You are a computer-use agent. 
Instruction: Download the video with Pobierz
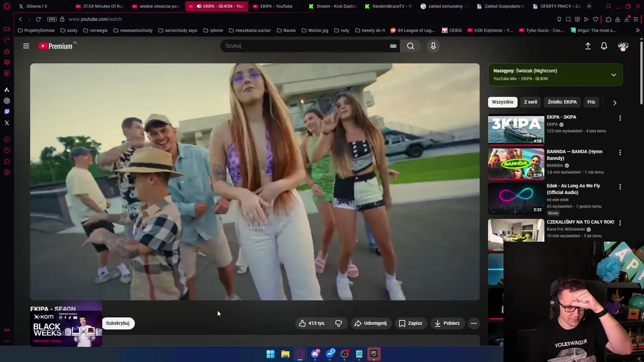tap(447, 323)
